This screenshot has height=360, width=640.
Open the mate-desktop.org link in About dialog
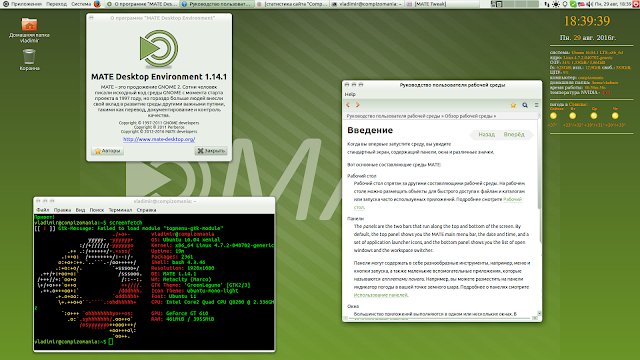click(x=159, y=139)
